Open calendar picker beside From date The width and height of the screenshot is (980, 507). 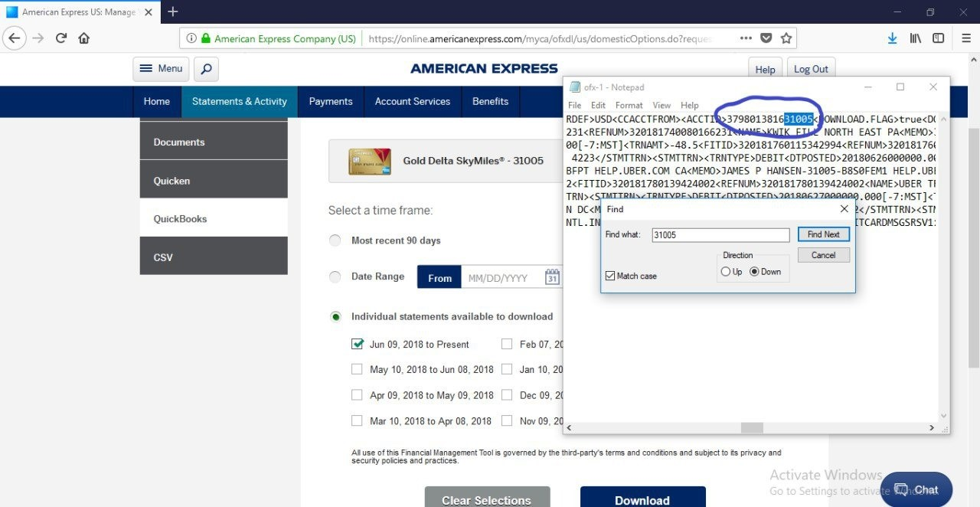(x=553, y=277)
